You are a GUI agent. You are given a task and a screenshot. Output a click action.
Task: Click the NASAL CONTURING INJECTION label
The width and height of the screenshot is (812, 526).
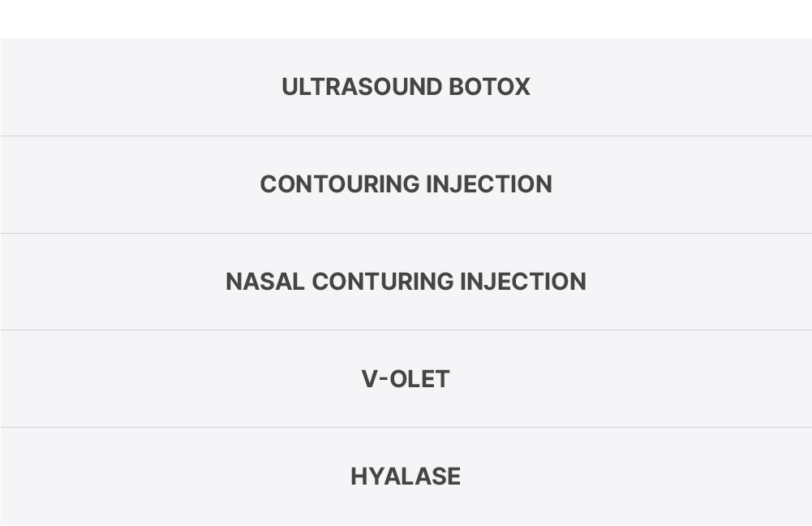tap(406, 282)
